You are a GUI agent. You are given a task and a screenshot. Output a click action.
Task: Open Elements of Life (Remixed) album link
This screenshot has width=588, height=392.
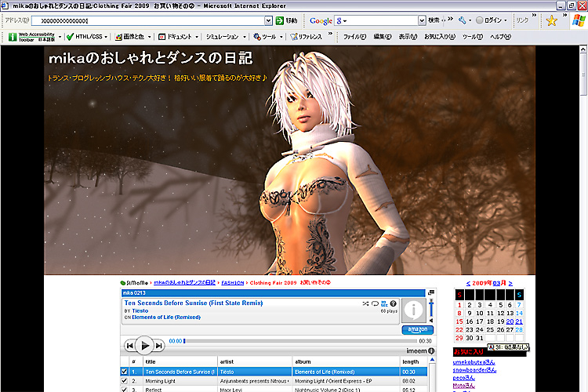tap(166, 318)
